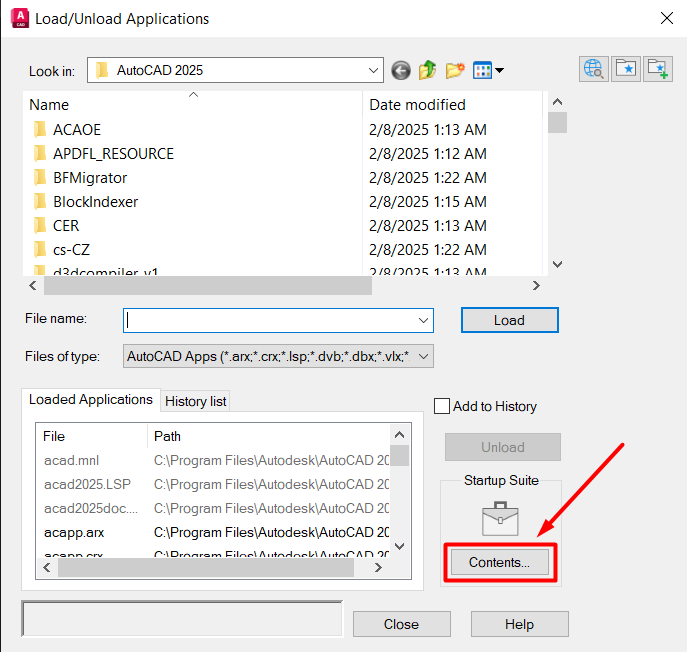This screenshot has width=687, height=652.
Task: Select the BlockIndexer folder
Action: [x=95, y=201]
